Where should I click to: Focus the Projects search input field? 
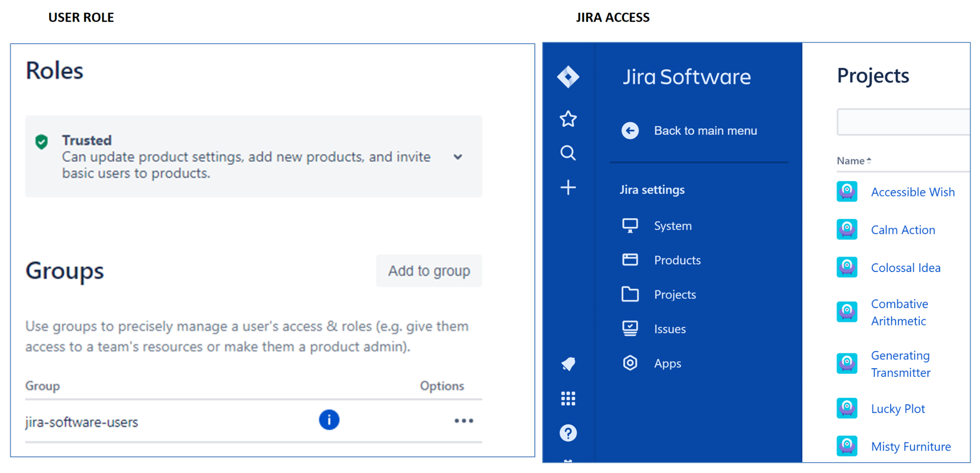click(x=903, y=122)
